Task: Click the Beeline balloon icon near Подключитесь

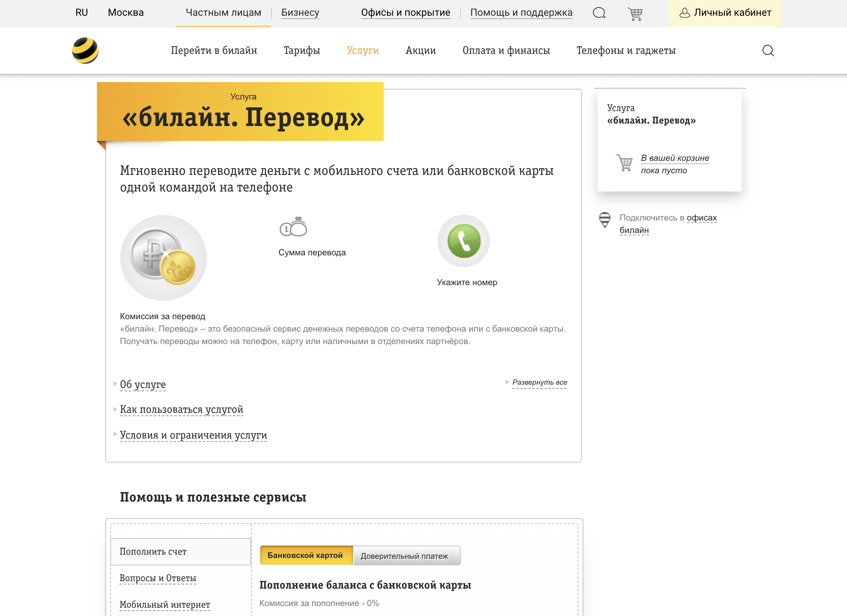Action: pos(605,218)
